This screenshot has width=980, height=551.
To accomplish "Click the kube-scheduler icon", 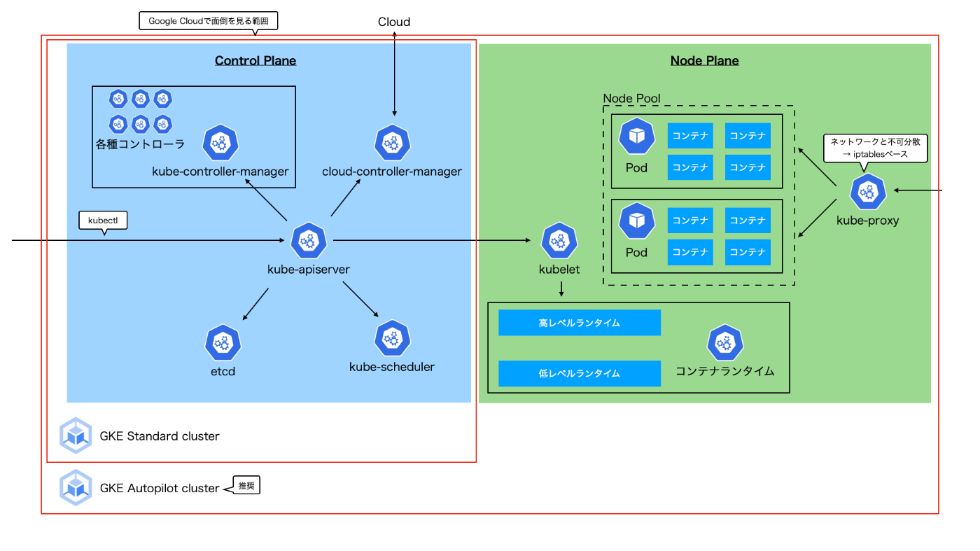I will 392,339.
